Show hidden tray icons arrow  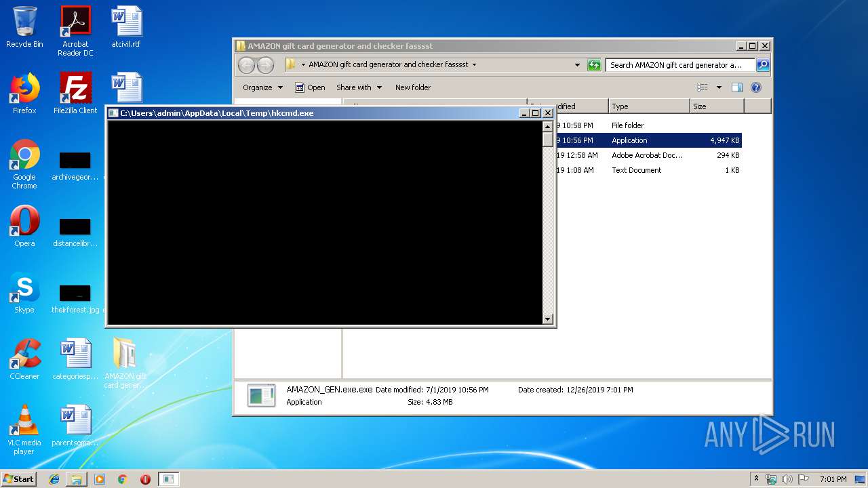click(x=756, y=479)
